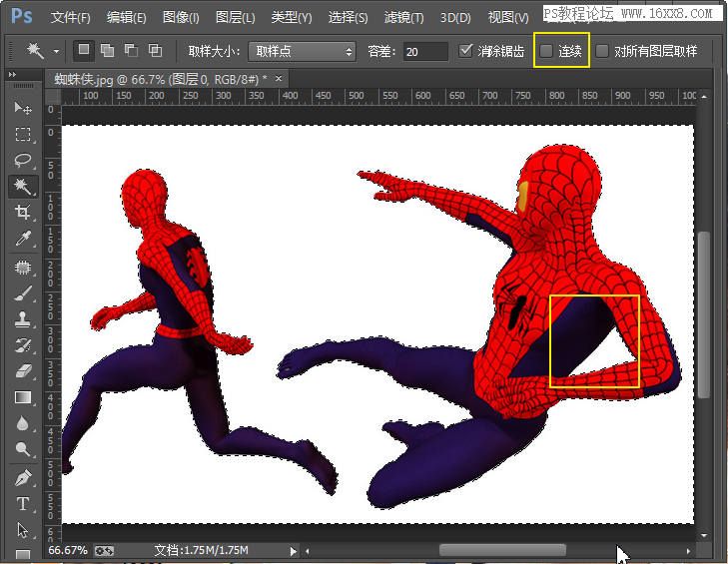Click the Photoshop Ps logo
This screenshot has height=564, width=728.
pyautogui.click(x=22, y=16)
